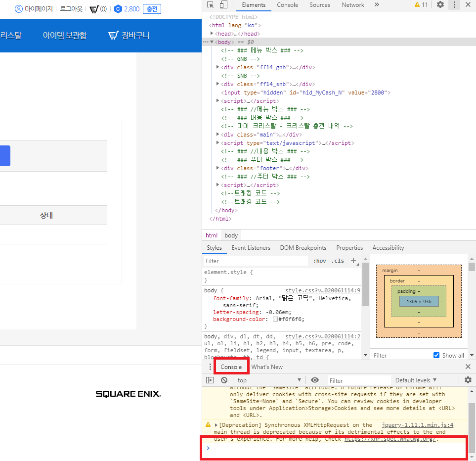Open the What's New drawer tab

(x=267, y=367)
